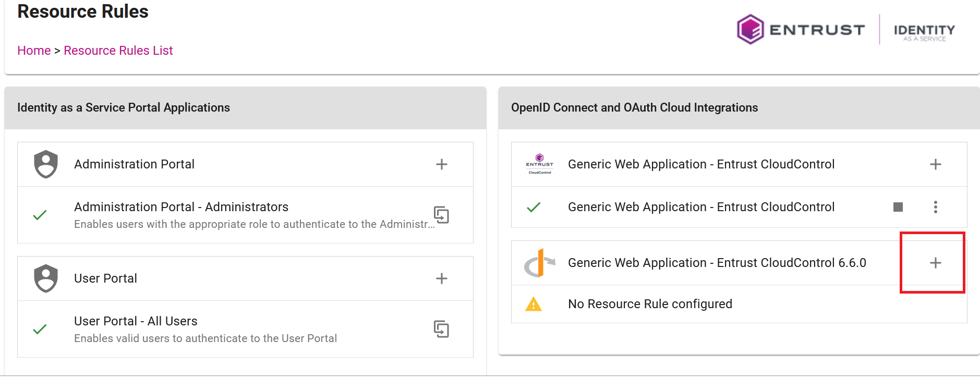Open the User Portal - All Users rule

tap(136, 321)
